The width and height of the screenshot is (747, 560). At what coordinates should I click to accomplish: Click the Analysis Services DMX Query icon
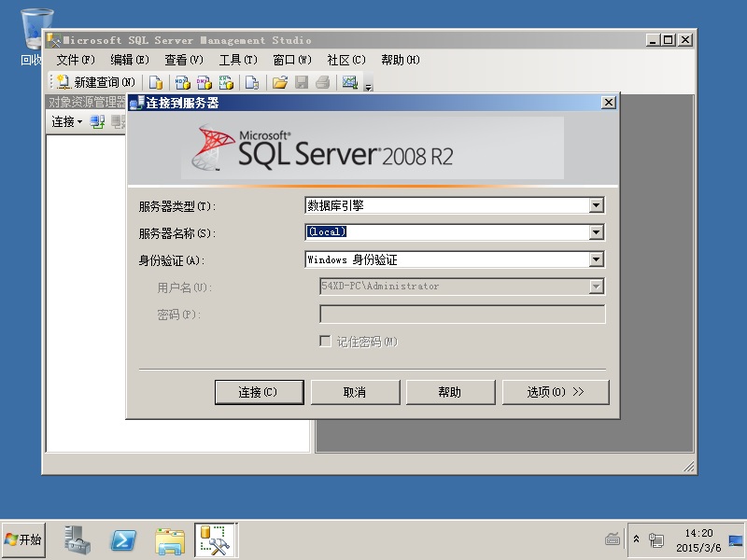(x=204, y=82)
